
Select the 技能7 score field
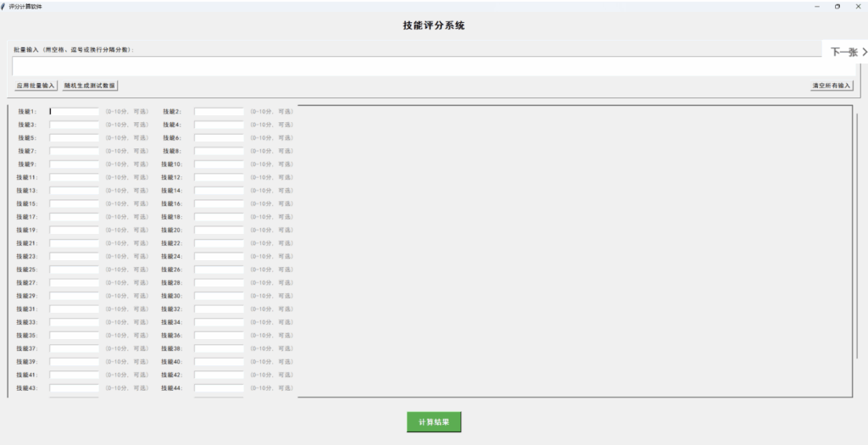pyautogui.click(x=75, y=151)
